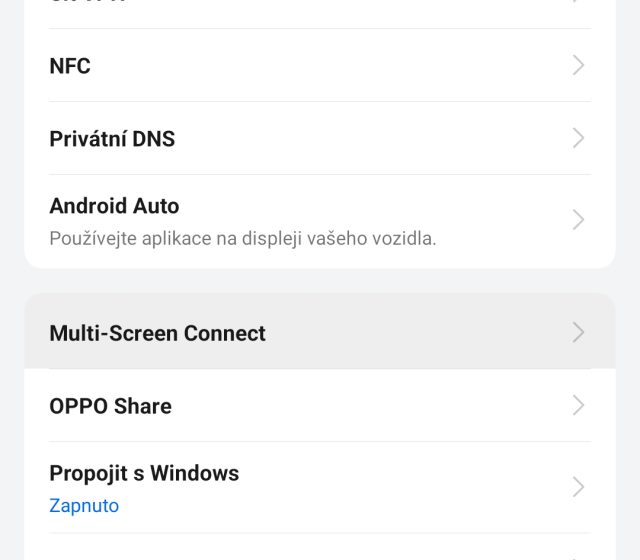Click the arrow beside Privátní DNS
The width and height of the screenshot is (640, 560).
(x=578, y=139)
